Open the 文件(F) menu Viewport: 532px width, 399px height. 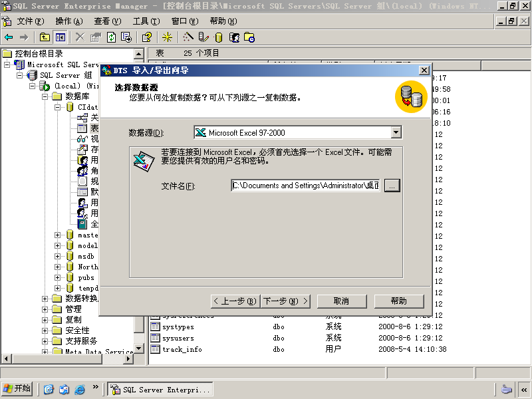[31, 21]
